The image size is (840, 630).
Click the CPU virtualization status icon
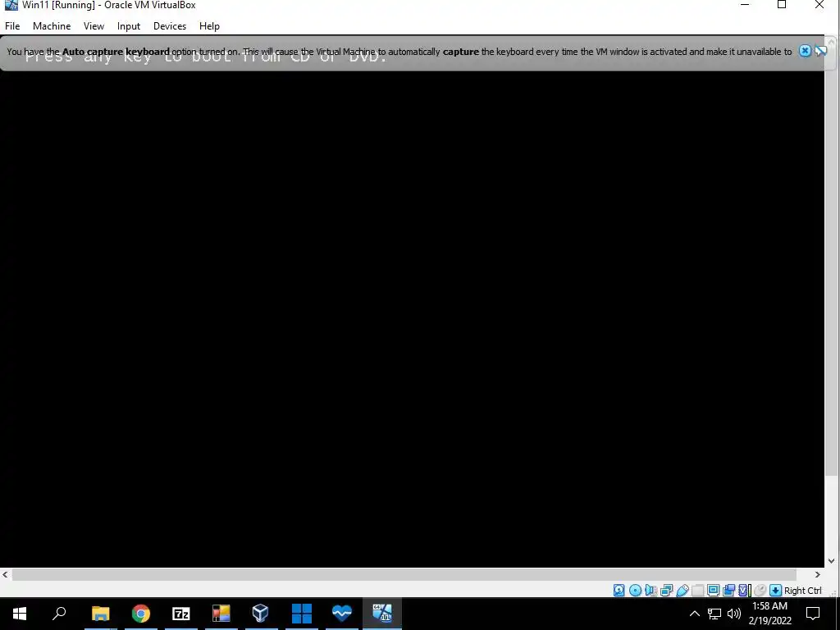744,591
